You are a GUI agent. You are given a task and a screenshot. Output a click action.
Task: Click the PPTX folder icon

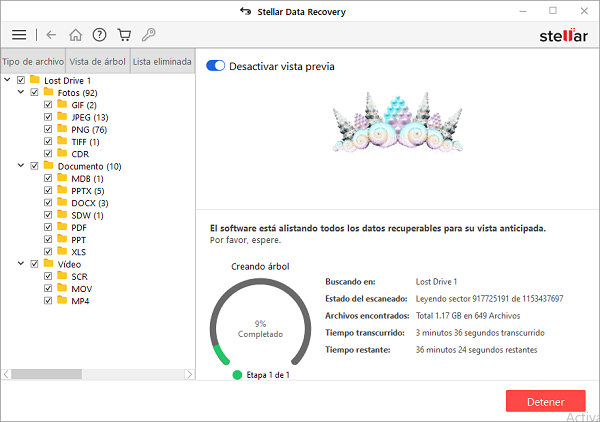(62, 190)
